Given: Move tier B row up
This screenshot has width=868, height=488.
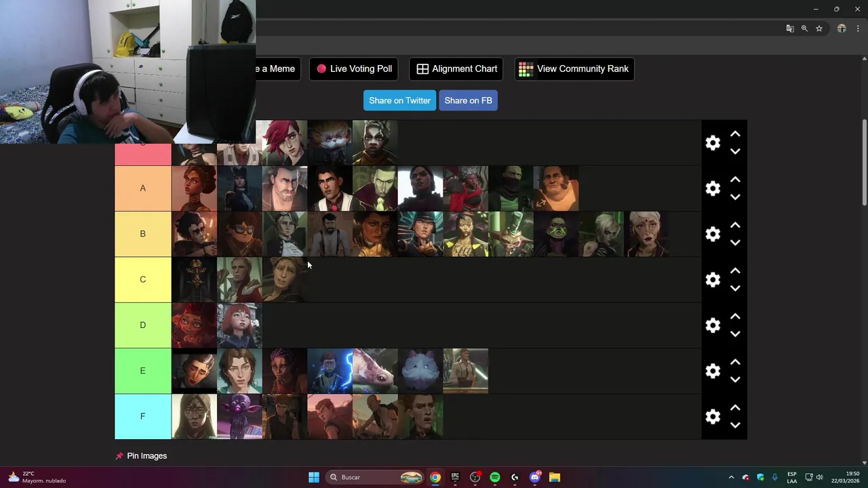Looking at the screenshot, I should [735, 225].
